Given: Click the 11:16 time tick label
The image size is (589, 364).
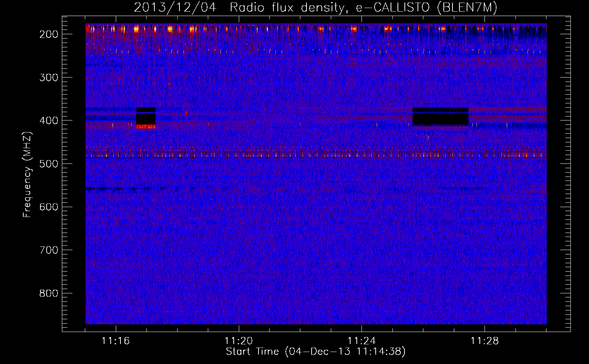Looking at the screenshot, I should (x=115, y=341).
